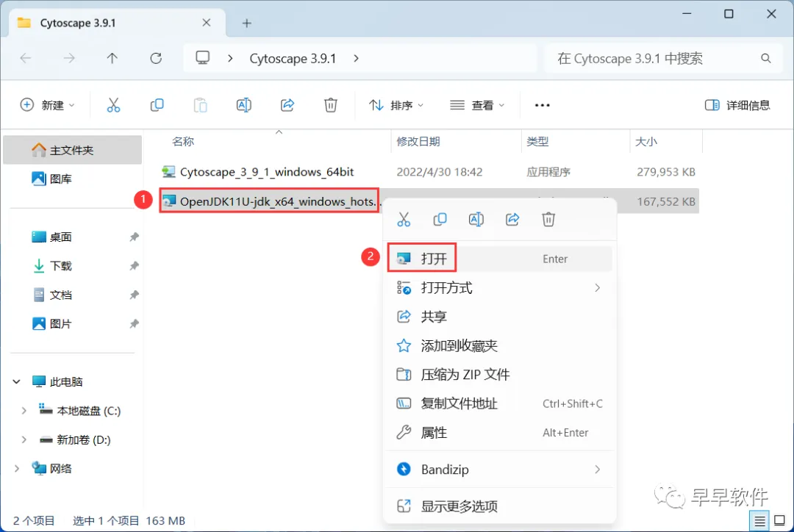Expand the 网络 tree node
Viewport: 794px width, 532px height.
[x=17, y=468]
